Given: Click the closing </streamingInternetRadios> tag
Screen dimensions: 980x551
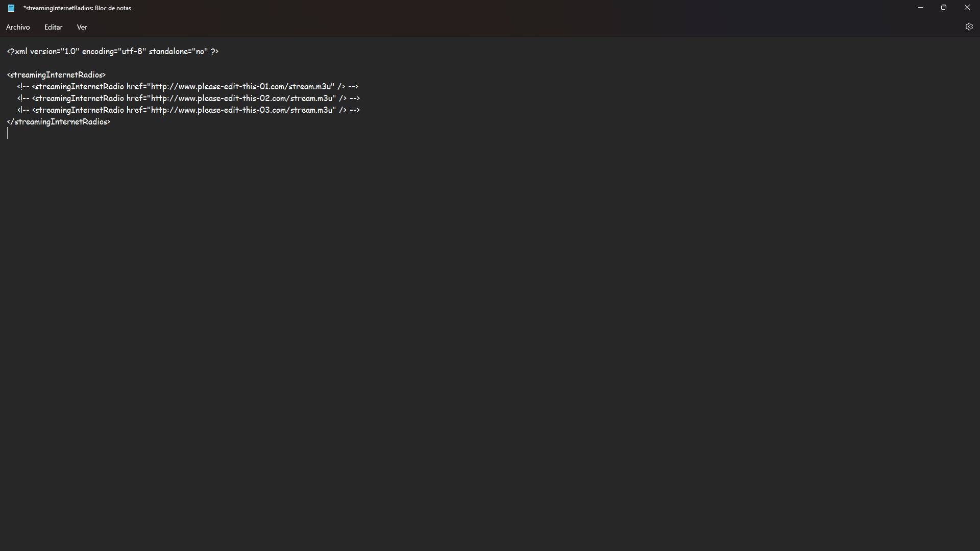Looking at the screenshot, I should pos(59,122).
